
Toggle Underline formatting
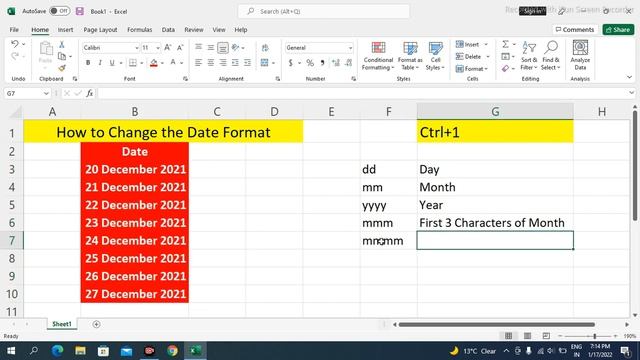111,63
